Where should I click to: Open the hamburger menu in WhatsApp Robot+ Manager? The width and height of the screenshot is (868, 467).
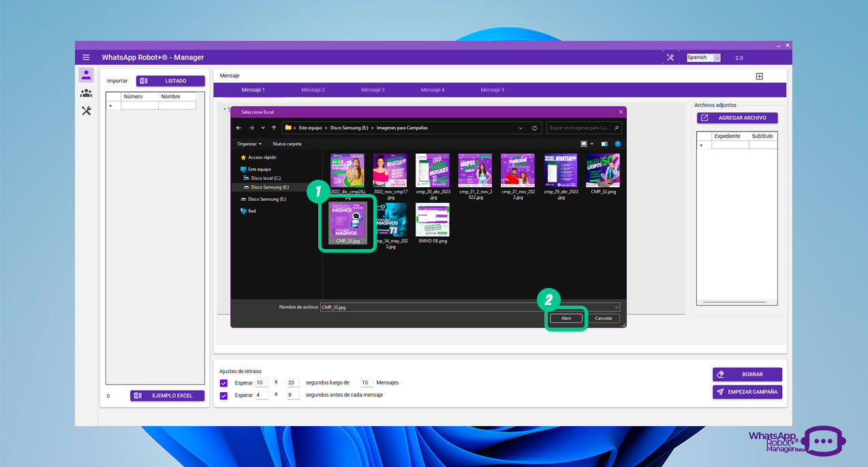tap(86, 57)
